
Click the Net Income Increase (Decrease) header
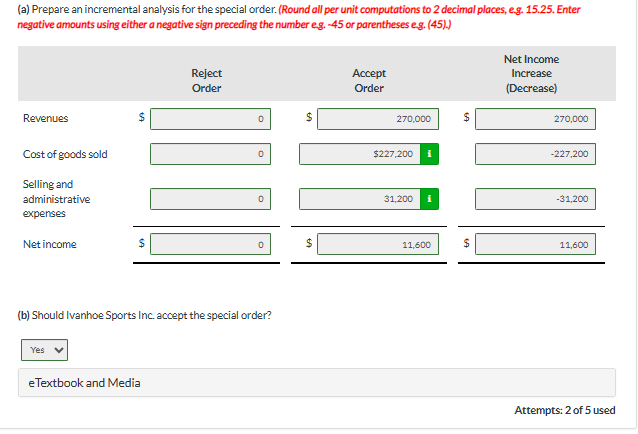tap(531, 74)
